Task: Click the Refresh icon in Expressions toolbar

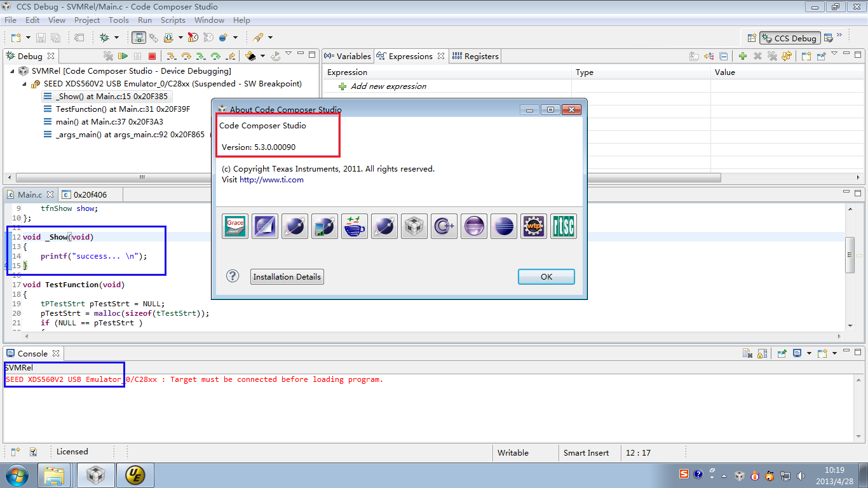Action: 787,56
